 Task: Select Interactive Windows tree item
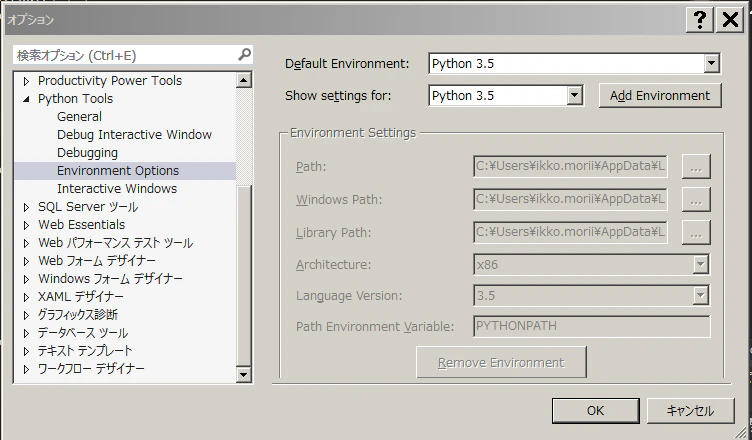coord(117,189)
